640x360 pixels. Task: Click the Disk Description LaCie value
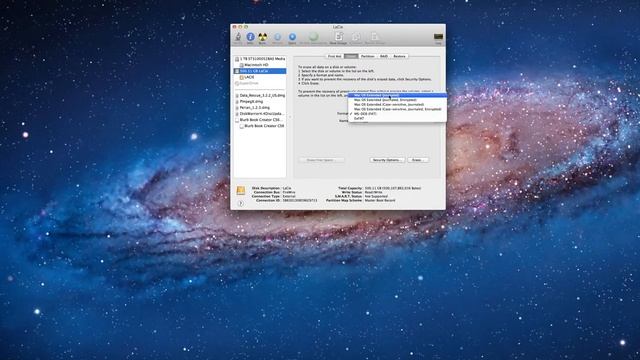click(287, 188)
